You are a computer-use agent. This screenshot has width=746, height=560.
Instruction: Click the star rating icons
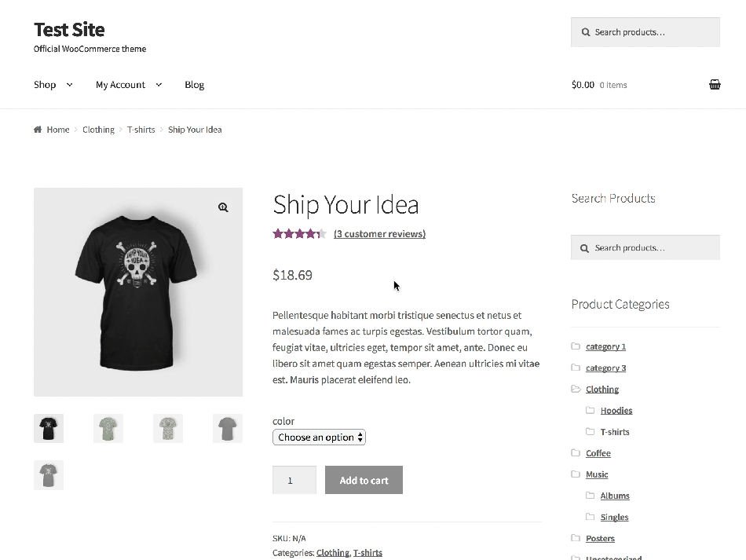click(299, 233)
